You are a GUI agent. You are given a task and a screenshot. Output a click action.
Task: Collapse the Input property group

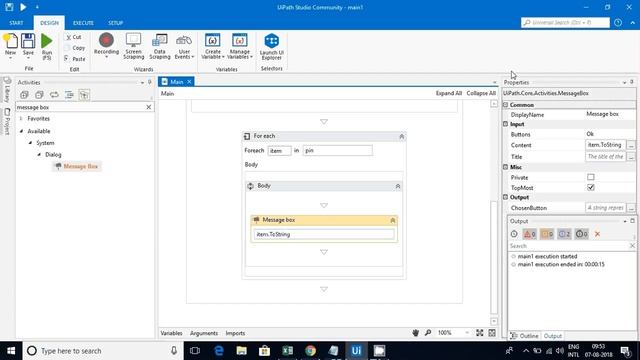coord(505,124)
